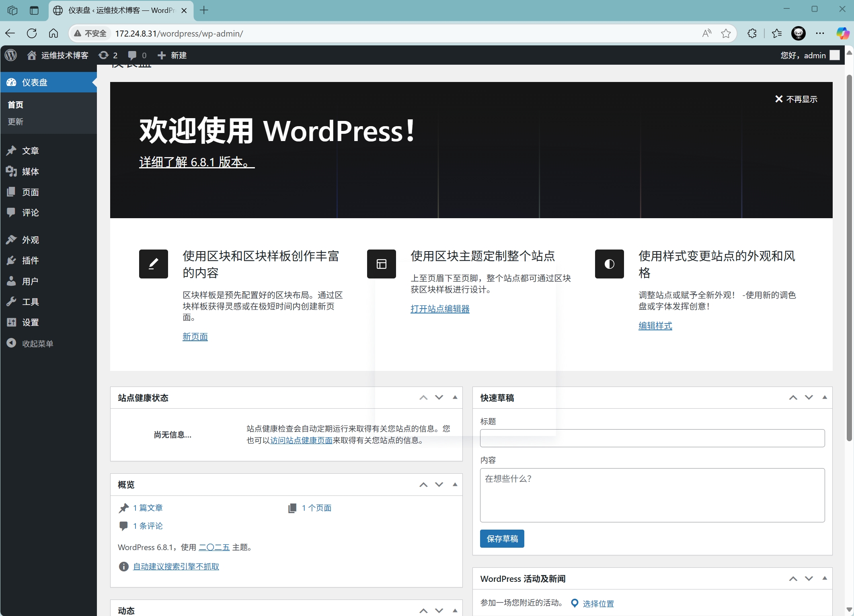
Task: Open the 详细了解 6.8.1 版本 link
Action: 197,162
